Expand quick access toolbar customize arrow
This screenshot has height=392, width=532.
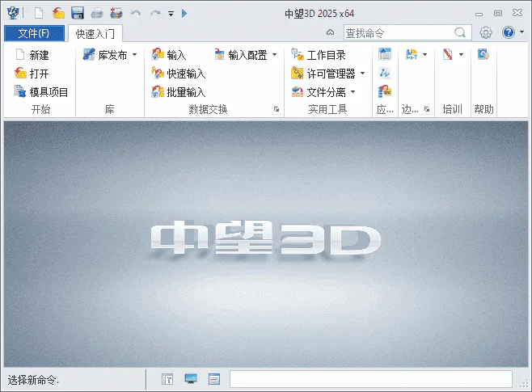pyautogui.click(x=171, y=14)
